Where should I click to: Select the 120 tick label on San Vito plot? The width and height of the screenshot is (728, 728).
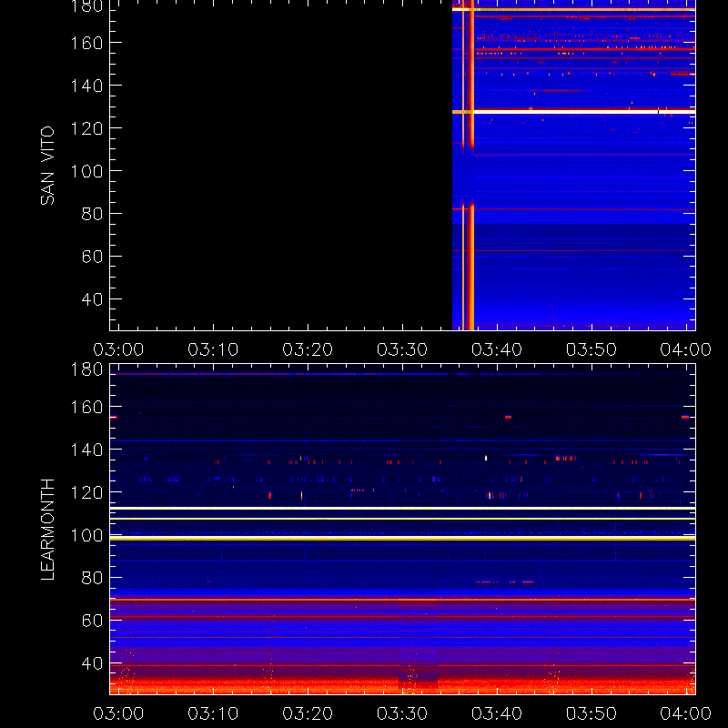point(86,128)
